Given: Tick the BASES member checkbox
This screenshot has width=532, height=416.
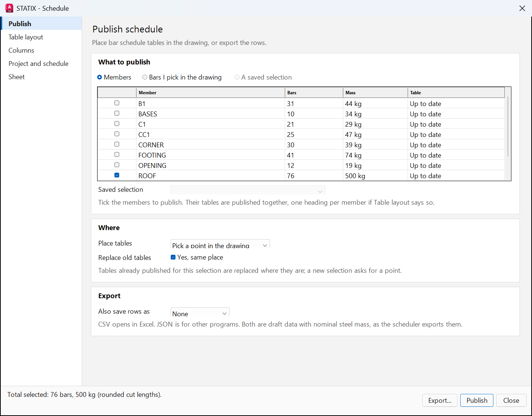Looking at the screenshot, I should (117, 113).
